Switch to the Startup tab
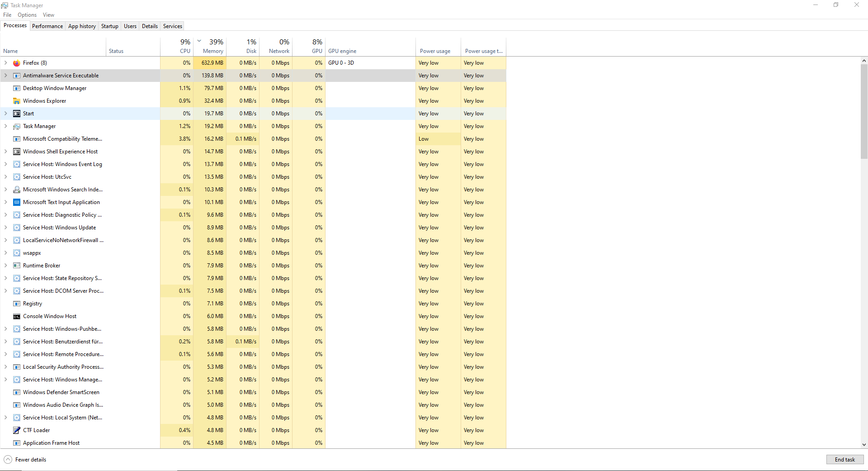This screenshot has width=868, height=471. pyautogui.click(x=110, y=26)
